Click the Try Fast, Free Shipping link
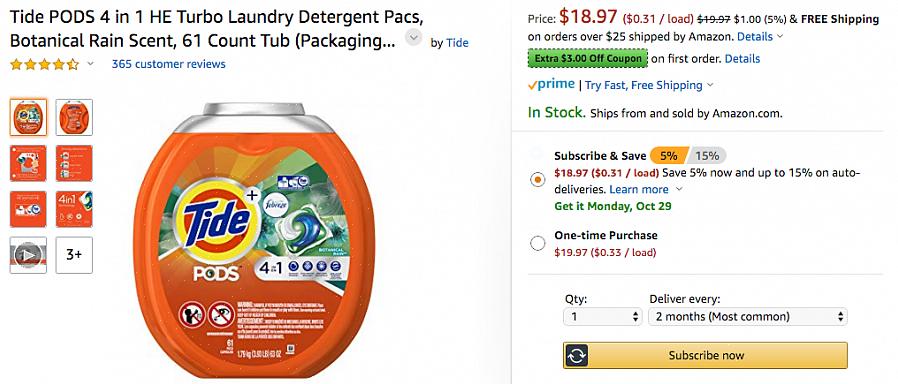The height and width of the screenshot is (384, 898). click(x=644, y=85)
